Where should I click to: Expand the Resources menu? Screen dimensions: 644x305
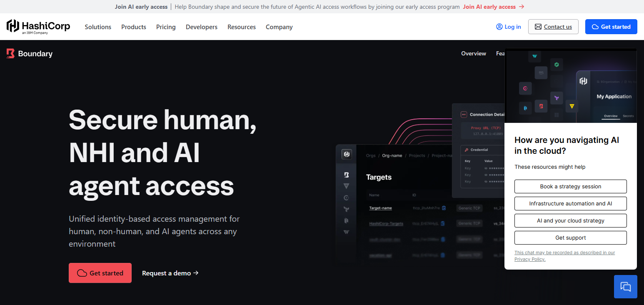point(242,27)
